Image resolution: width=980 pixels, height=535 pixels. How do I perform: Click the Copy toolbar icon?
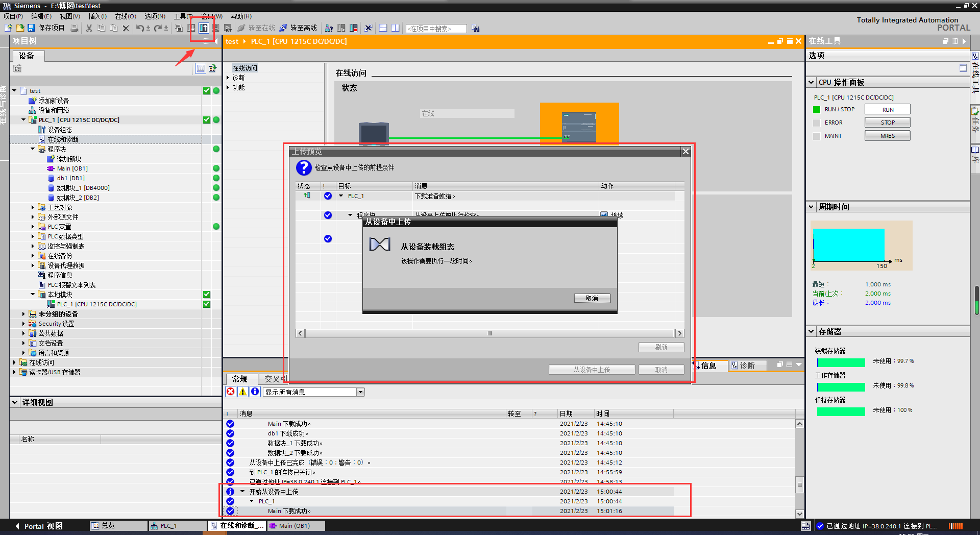coord(102,28)
